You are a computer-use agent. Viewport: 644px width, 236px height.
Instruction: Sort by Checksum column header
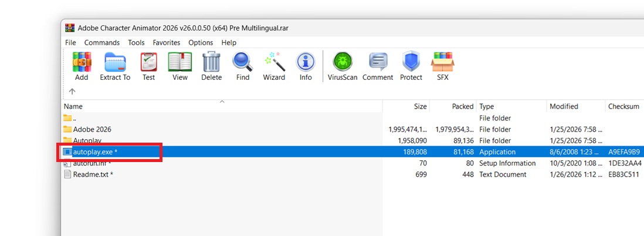(624, 106)
